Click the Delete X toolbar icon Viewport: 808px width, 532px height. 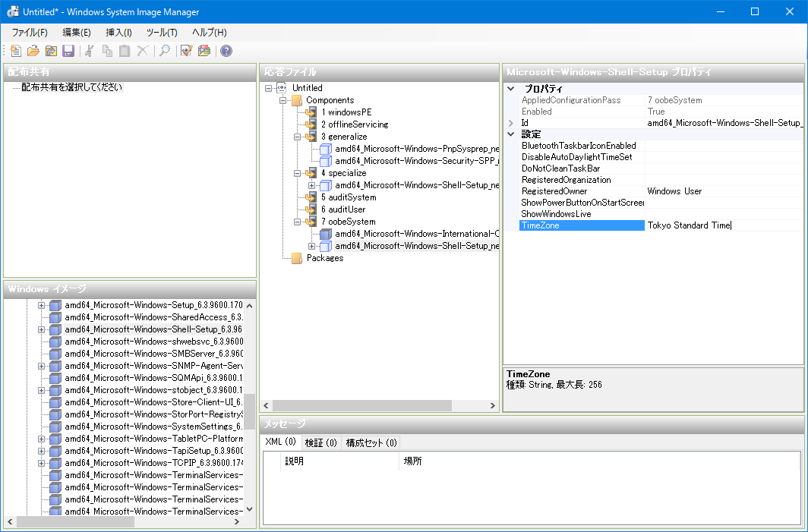(x=142, y=51)
